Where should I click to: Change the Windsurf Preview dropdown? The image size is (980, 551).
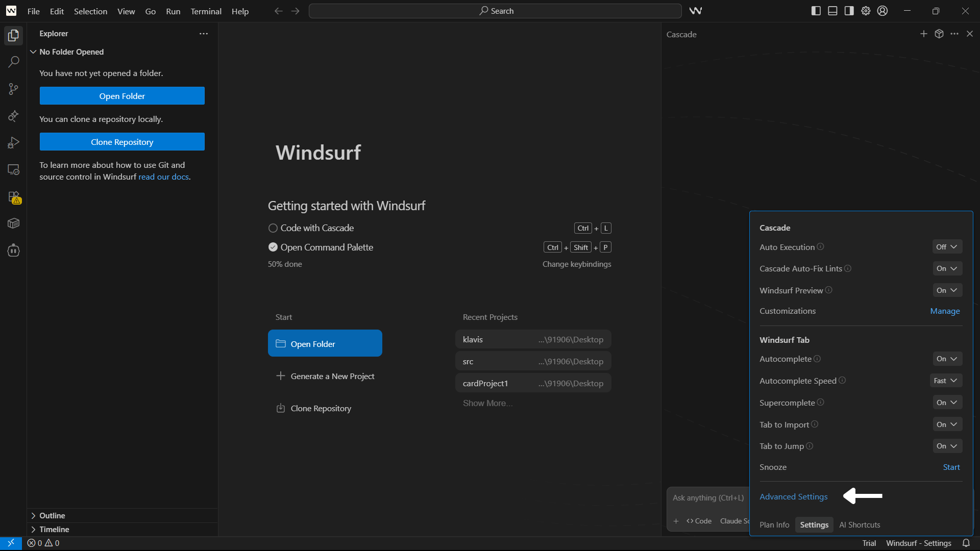pos(947,290)
